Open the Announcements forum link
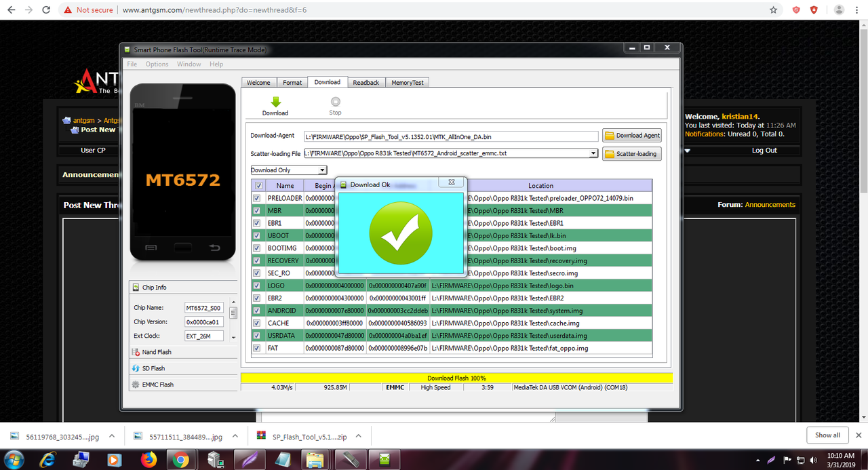Viewport: 868px width, 470px height. coord(770,205)
